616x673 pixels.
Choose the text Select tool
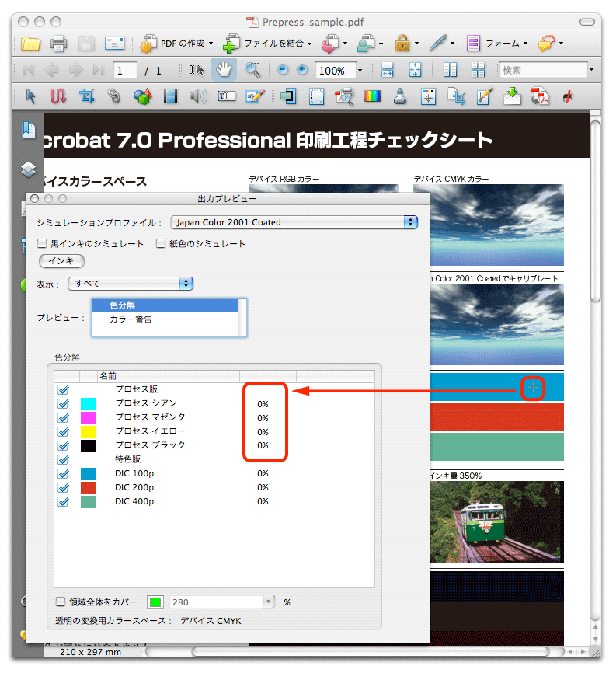[x=197, y=69]
